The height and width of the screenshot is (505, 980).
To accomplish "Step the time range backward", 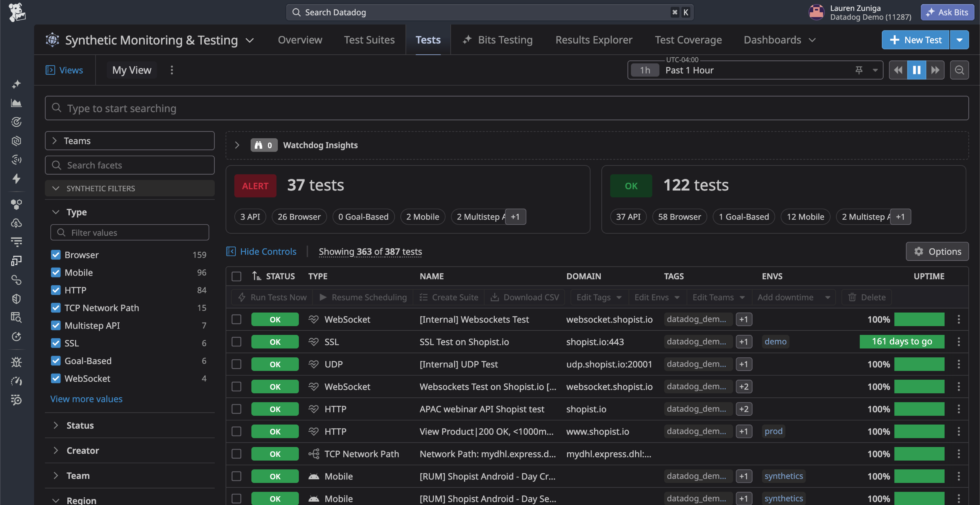I will 898,70.
